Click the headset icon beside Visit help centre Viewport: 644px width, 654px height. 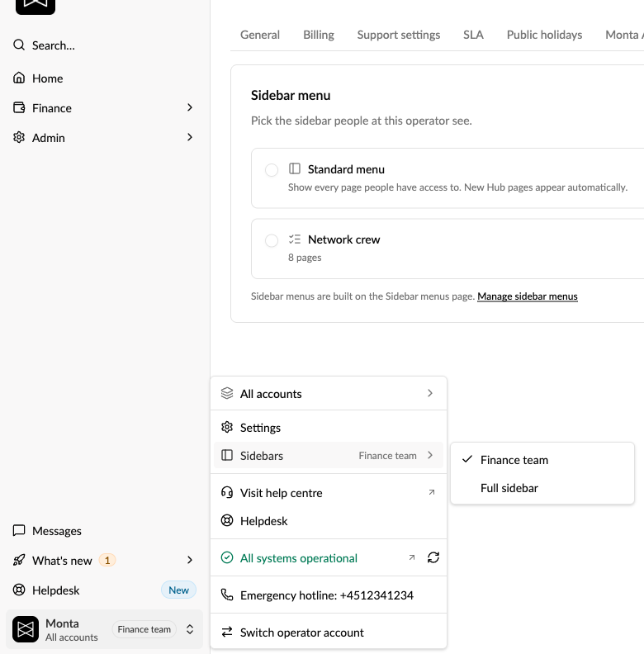(x=227, y=492)
